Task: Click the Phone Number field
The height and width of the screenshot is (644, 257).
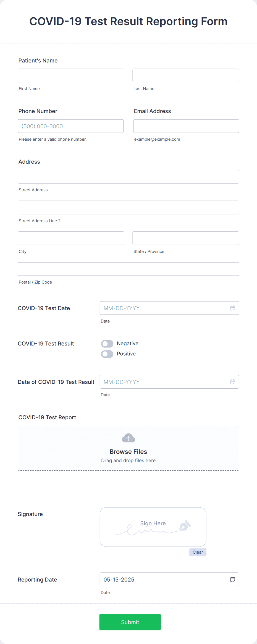Action: tap(71, 126)
